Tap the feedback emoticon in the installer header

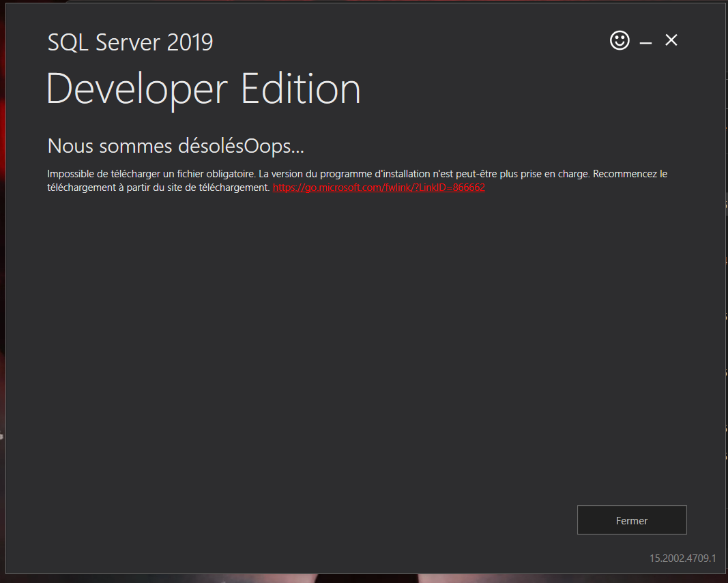619,40
